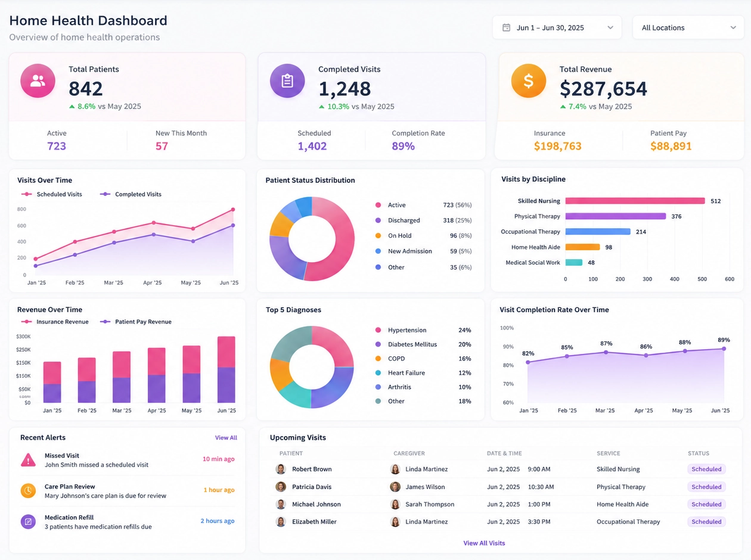Open View All alerts link
751x560 pixels.
(x=226, y=438)
